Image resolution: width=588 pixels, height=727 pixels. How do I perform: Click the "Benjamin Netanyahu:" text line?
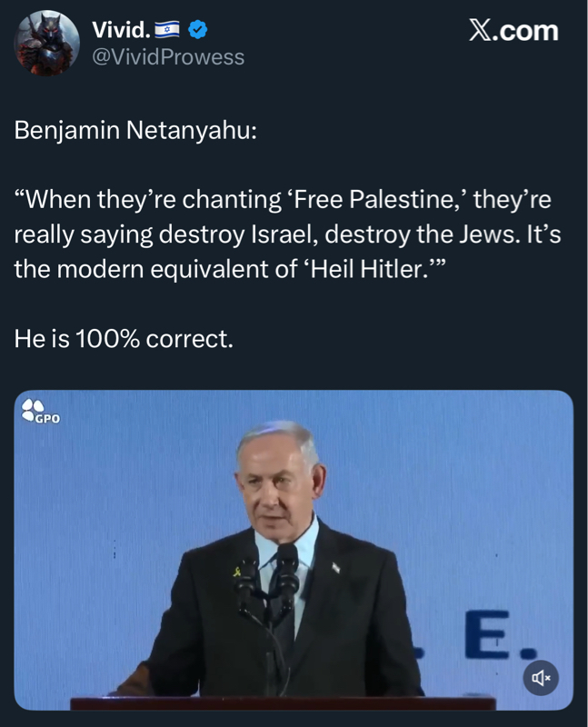pyautogui.click(x=136, y=130)
